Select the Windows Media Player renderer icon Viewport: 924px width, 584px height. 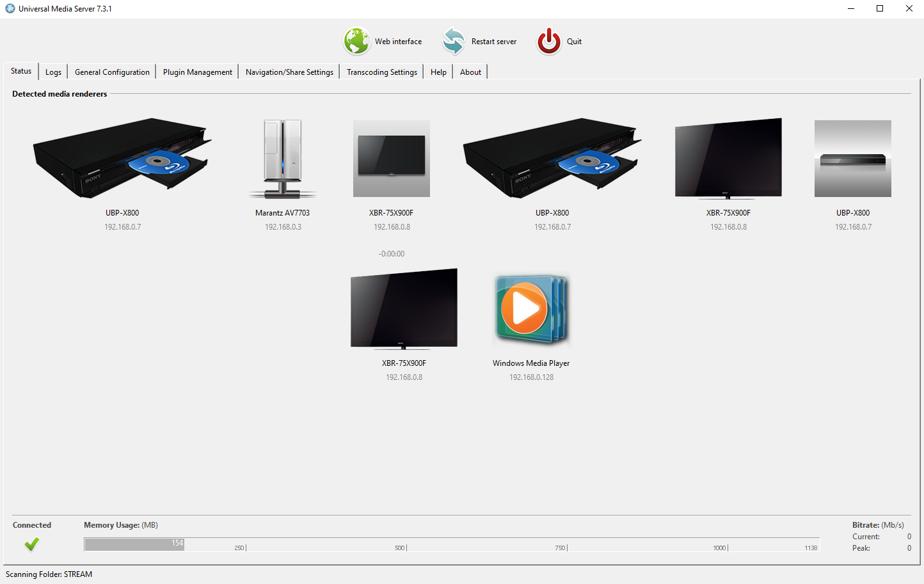(x=531, y=309)
